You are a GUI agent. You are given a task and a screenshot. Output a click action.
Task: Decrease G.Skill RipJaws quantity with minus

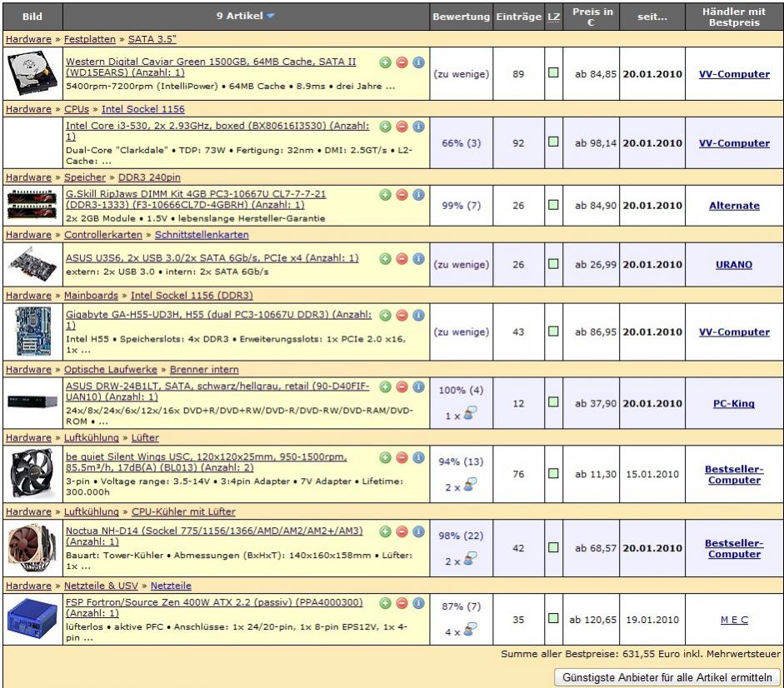click(x=402, y=195)
